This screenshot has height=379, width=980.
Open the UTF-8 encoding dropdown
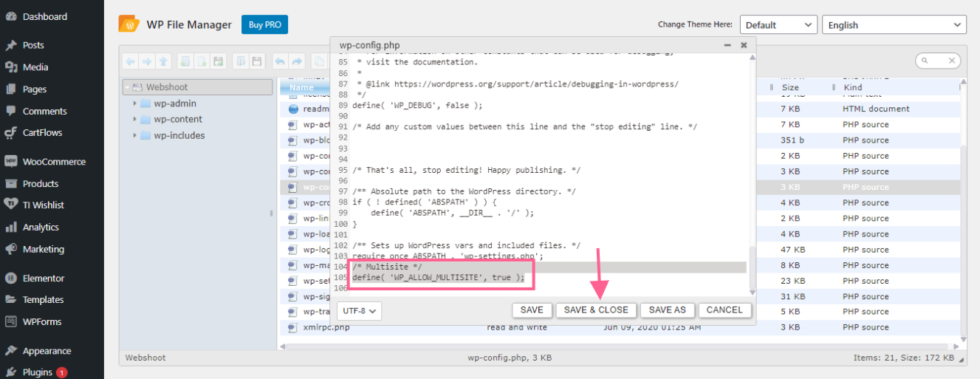(x=359, y=311)
